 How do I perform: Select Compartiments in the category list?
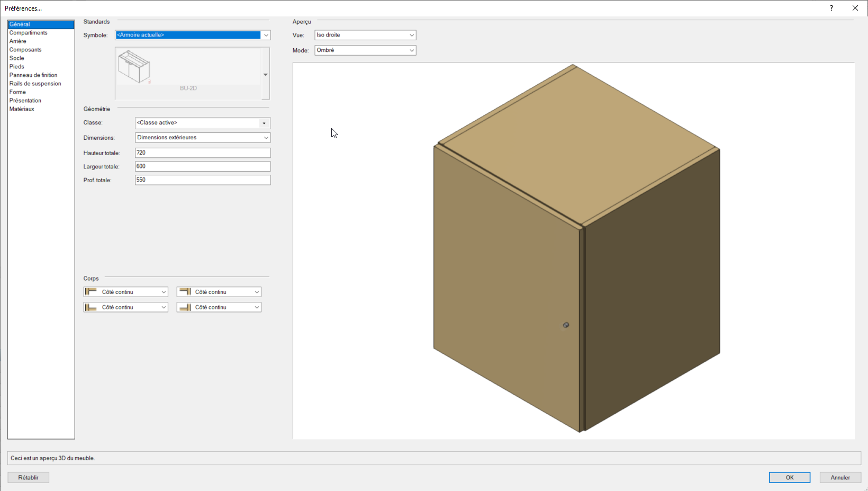point(29,33)
